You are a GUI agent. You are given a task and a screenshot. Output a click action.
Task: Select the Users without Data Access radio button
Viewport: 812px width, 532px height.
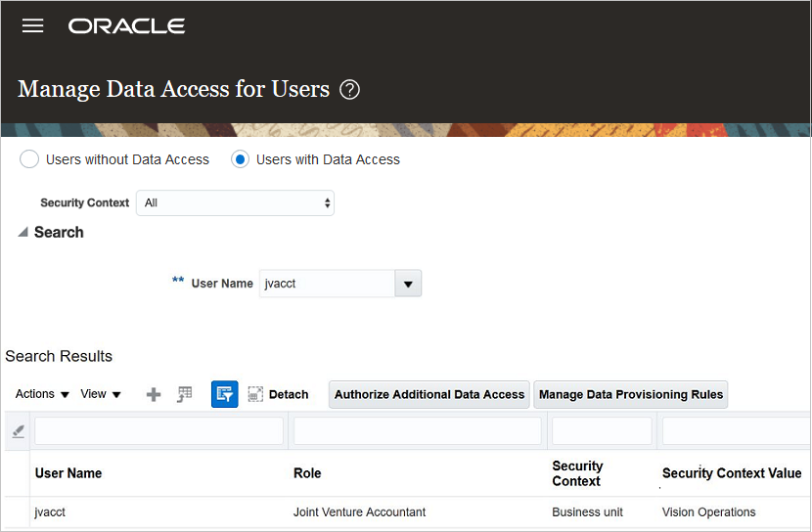pos(29,159)
